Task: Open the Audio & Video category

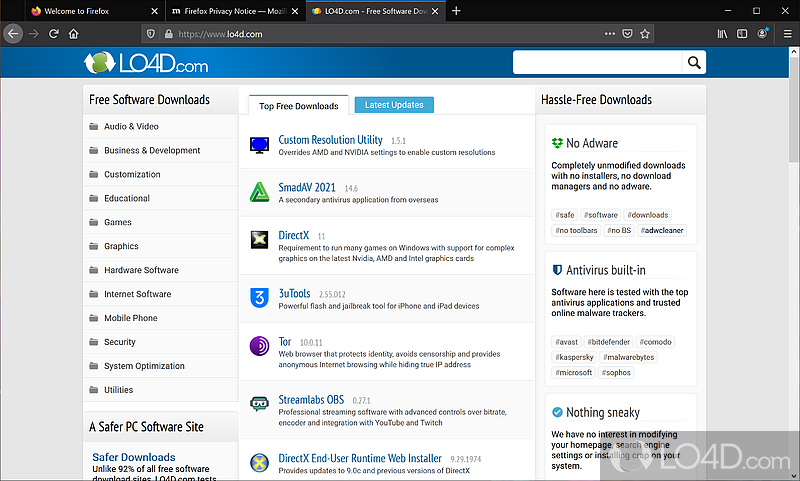Action: (x=131, y=127)
